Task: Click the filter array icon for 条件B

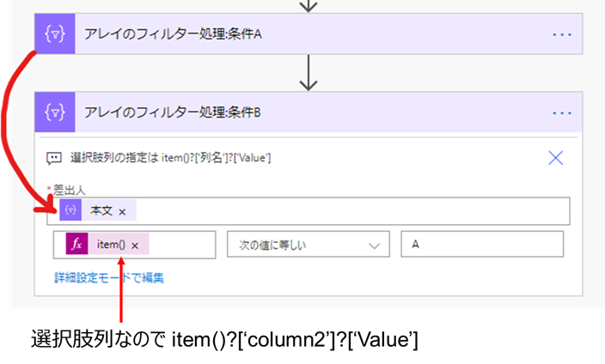Action: [55, 112]
